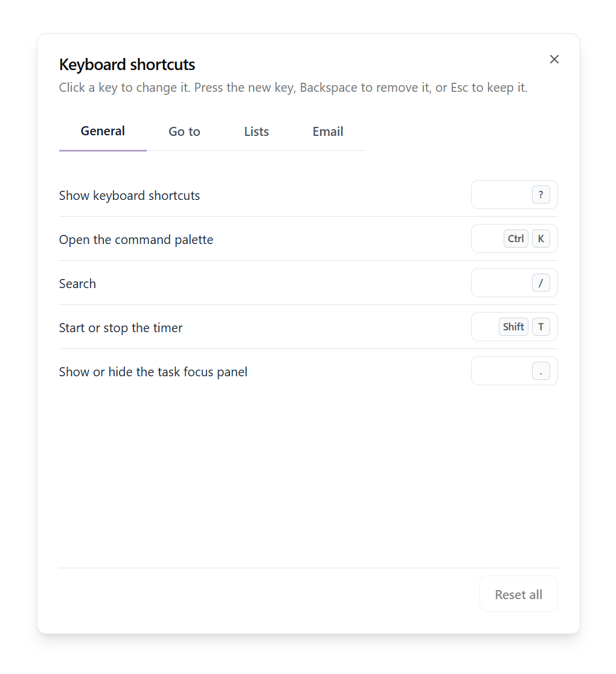Image resolution: width=616 pixels, height=674 pixels.
Task: Switch to the General tab
Action: click(x=103, y=131)
